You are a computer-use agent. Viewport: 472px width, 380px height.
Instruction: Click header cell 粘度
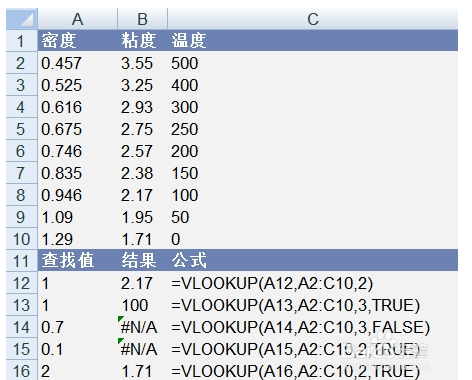[x=142, y=41]
